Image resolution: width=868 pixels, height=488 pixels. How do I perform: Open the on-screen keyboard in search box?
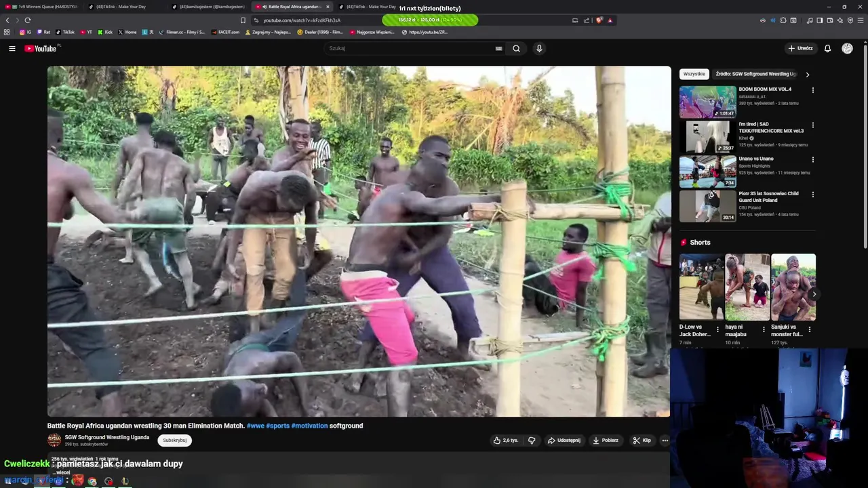click(x=499, y=48)
